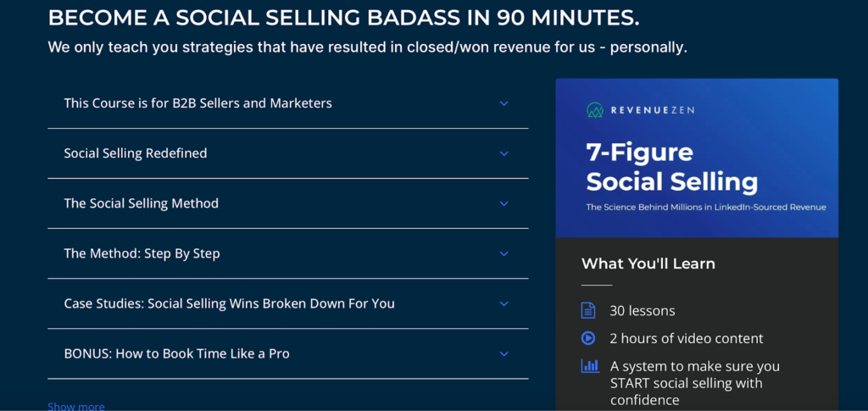
Task: Expand the Social Selling Redefined chevron
Action: [x=504, y=153]
